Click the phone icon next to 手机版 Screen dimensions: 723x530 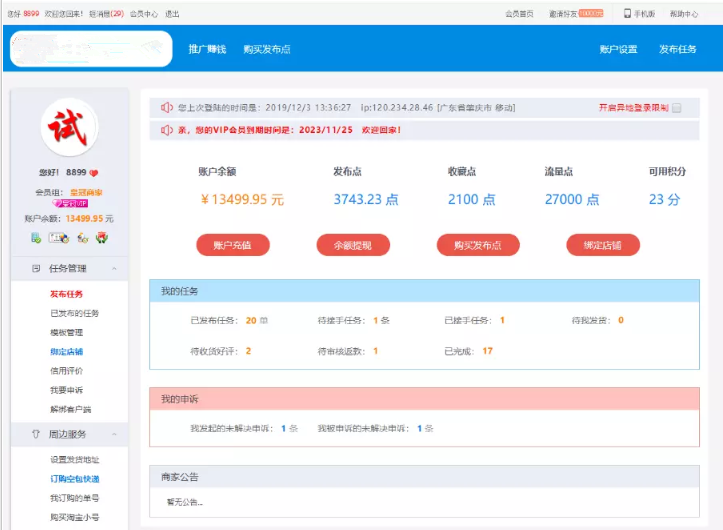627,13
